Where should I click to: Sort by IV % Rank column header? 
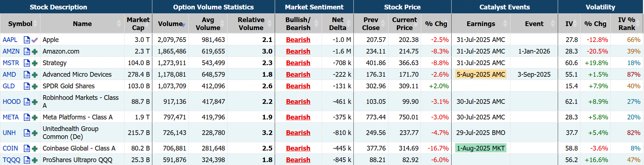(627, 24)
